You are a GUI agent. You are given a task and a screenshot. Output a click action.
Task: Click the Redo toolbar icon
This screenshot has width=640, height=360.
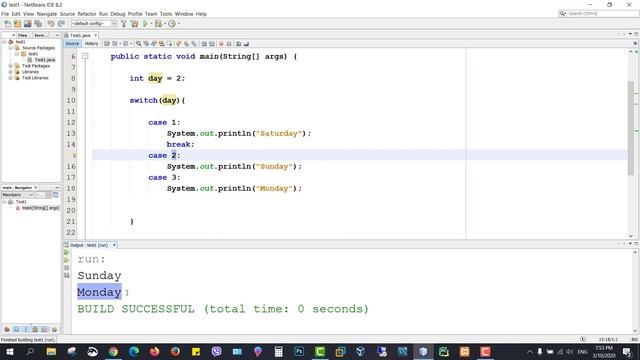coord(61,24)
